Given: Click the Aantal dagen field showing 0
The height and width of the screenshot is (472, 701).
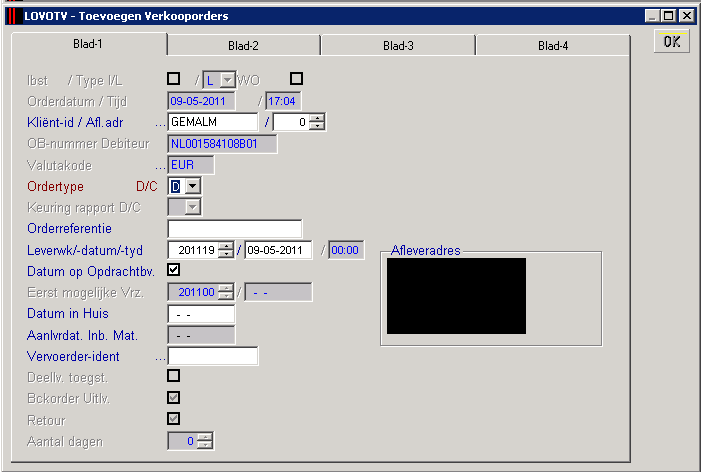Looking at the screenshot, I should pos(182,441).
